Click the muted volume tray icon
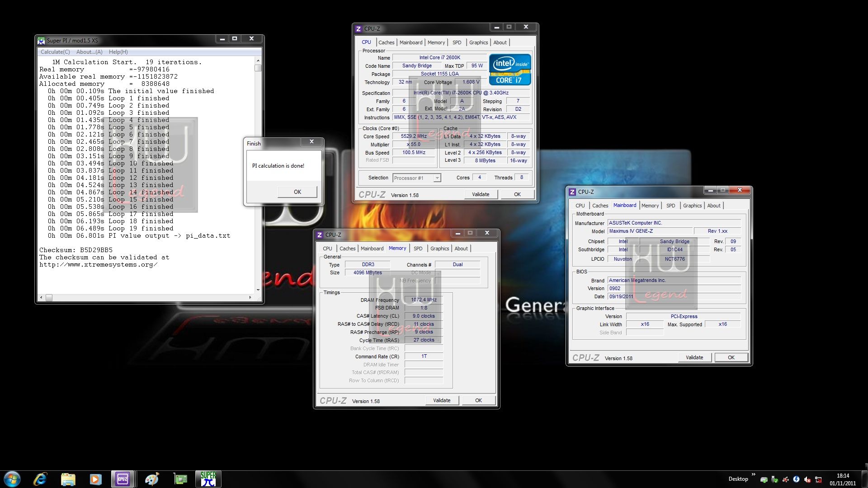Screen dimensions: 868x488 pos(807,479)
